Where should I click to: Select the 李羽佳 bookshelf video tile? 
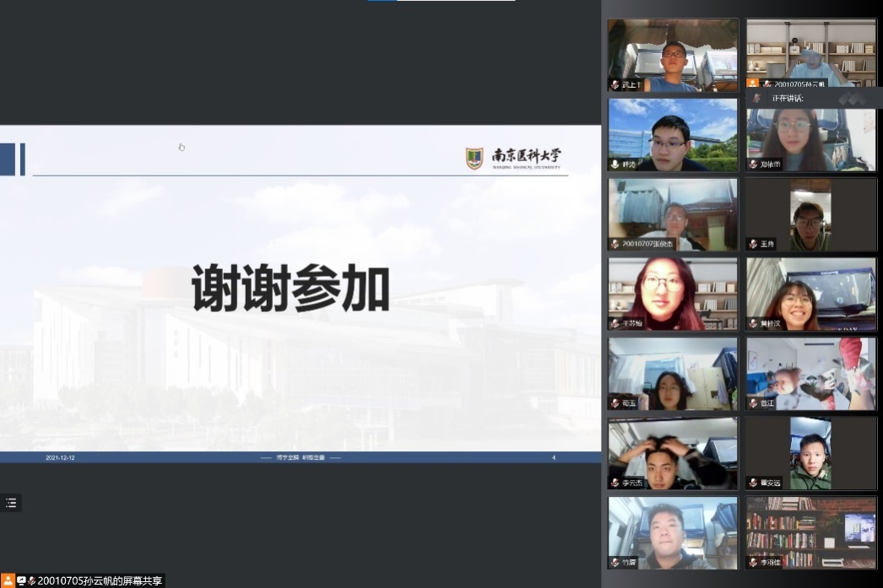point(810,532)
